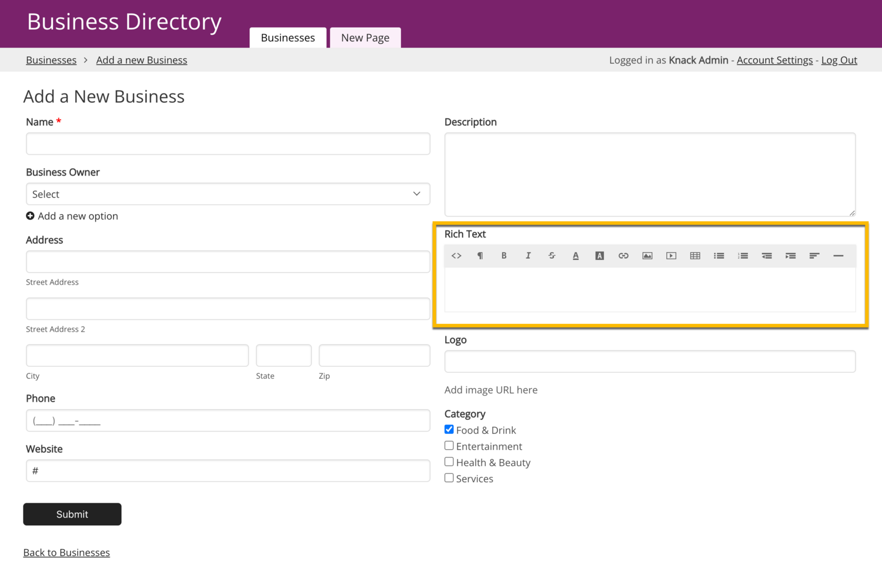Open text alignment options in Rich Text
The width and height of the screenshot is (882, 588).
pos(814,256)
